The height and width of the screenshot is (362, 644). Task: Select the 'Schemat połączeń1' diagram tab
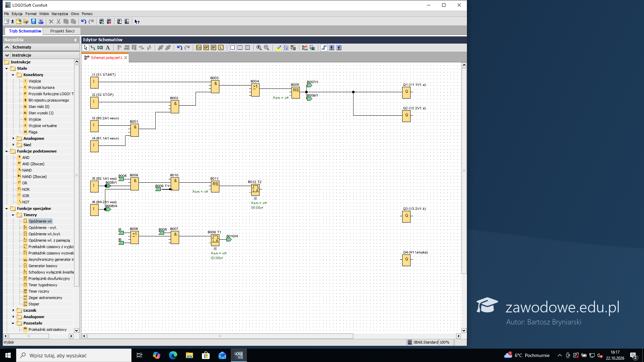click(x=106, y=58)
